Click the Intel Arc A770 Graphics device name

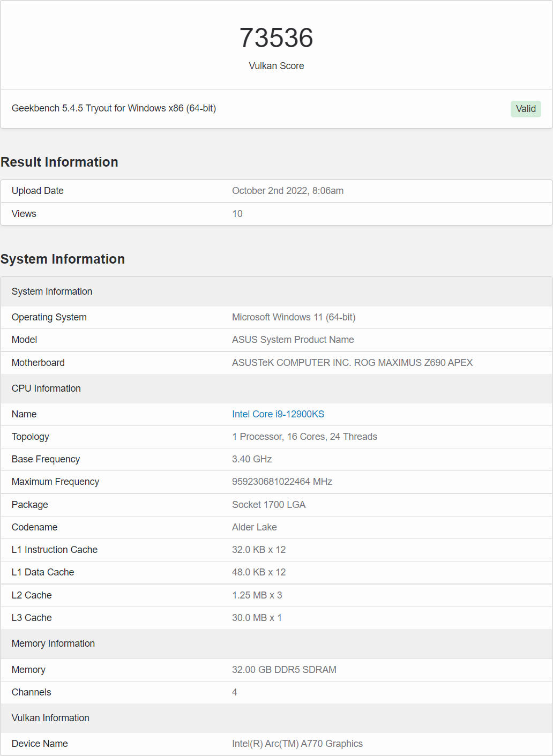click(297, 744)
